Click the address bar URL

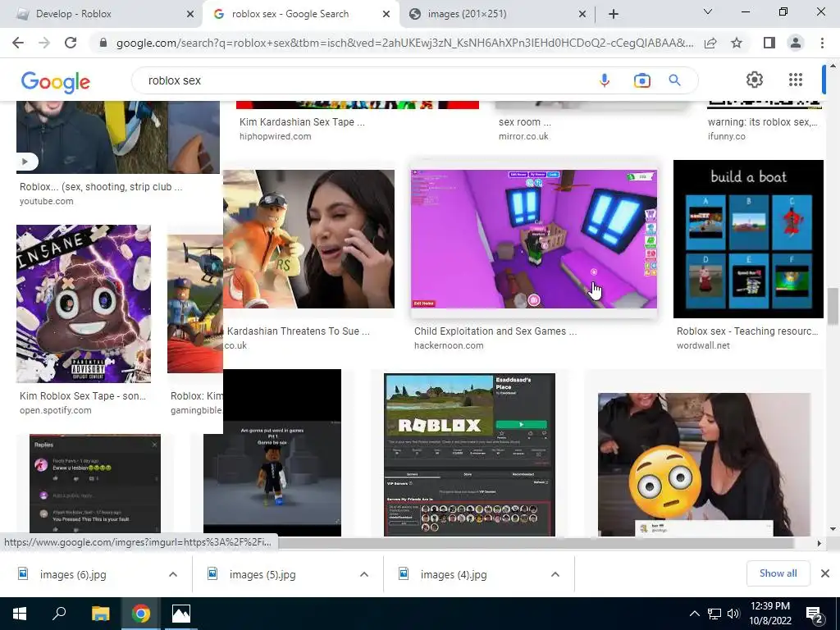(404, 43)
